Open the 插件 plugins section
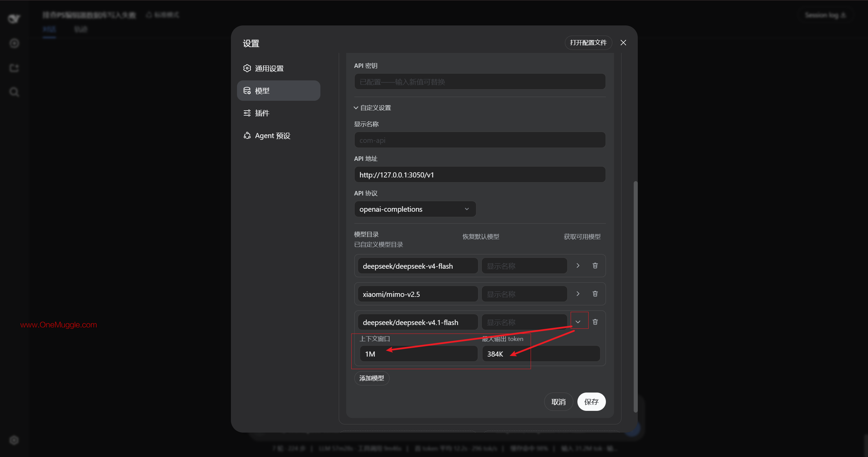The height and width of the screenshot is (457, 868). (x=278, y=113)
